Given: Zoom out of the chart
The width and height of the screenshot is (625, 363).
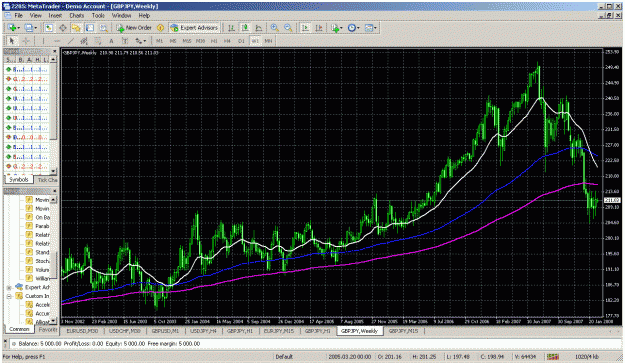Looking at the screenshot, I should pos(288,27).
